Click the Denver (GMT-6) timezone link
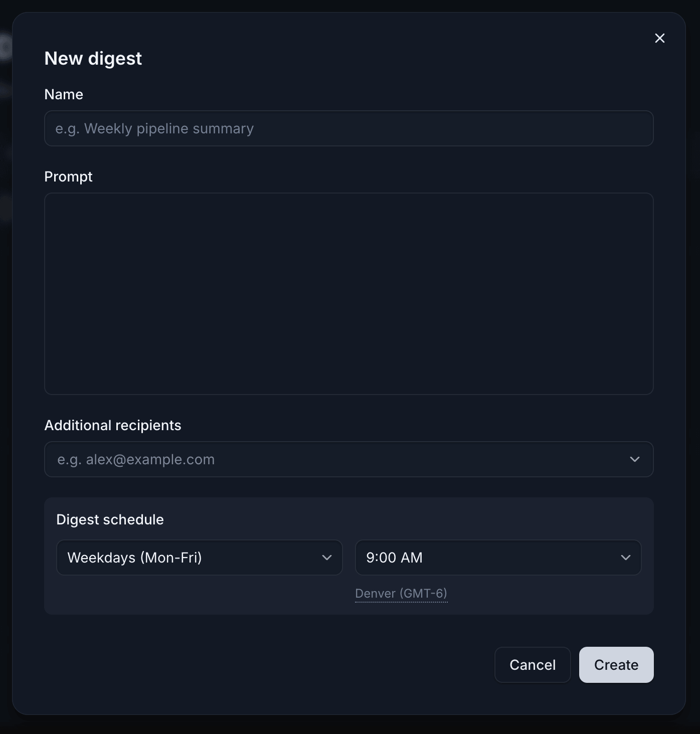The width and height of the screenshot is (700, 734). point(401,594)
